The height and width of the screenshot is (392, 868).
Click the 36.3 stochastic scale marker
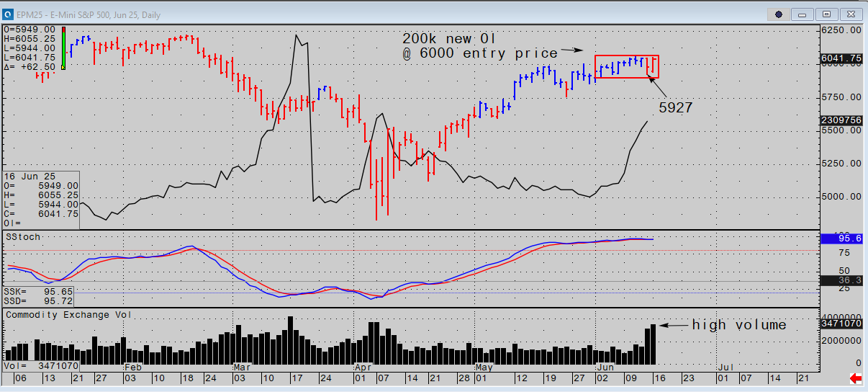[841, 281]
